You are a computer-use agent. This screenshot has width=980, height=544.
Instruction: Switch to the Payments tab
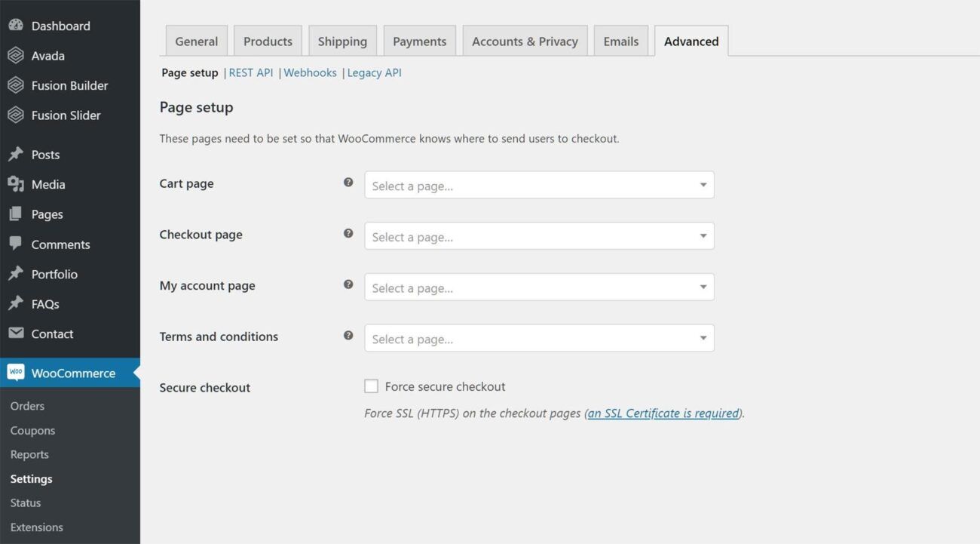[419, 41]
